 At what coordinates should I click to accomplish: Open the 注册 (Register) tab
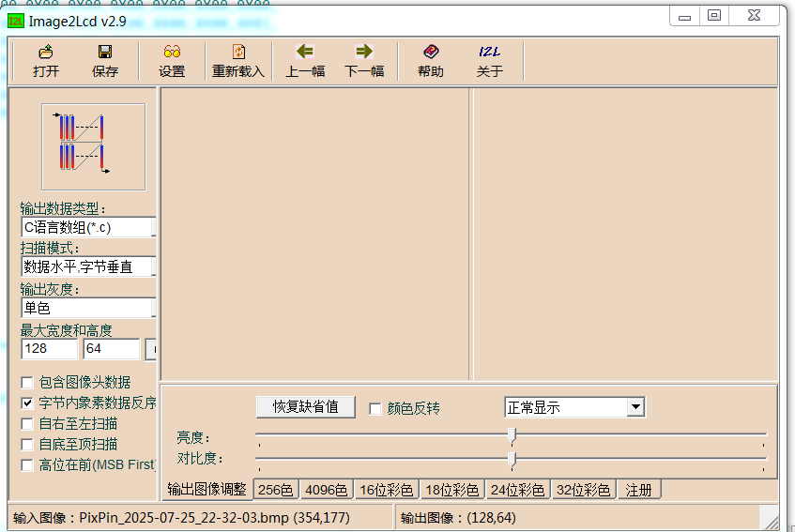point(639,490)
